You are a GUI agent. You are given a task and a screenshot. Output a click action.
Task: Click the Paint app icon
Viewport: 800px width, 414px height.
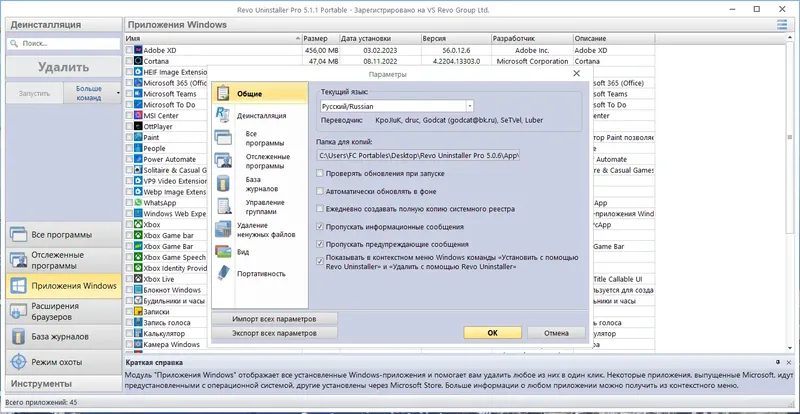pyautogui.click(x=138, y=137)
